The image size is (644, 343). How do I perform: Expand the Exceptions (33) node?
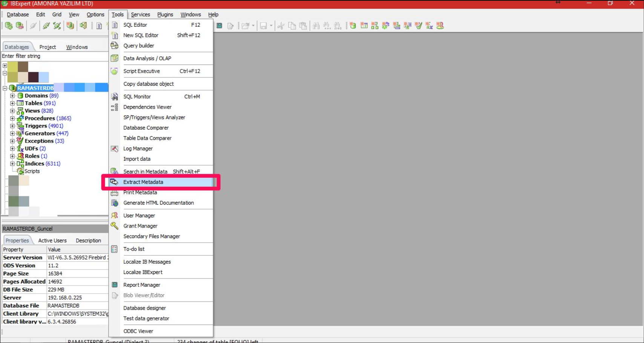[12, 141]
